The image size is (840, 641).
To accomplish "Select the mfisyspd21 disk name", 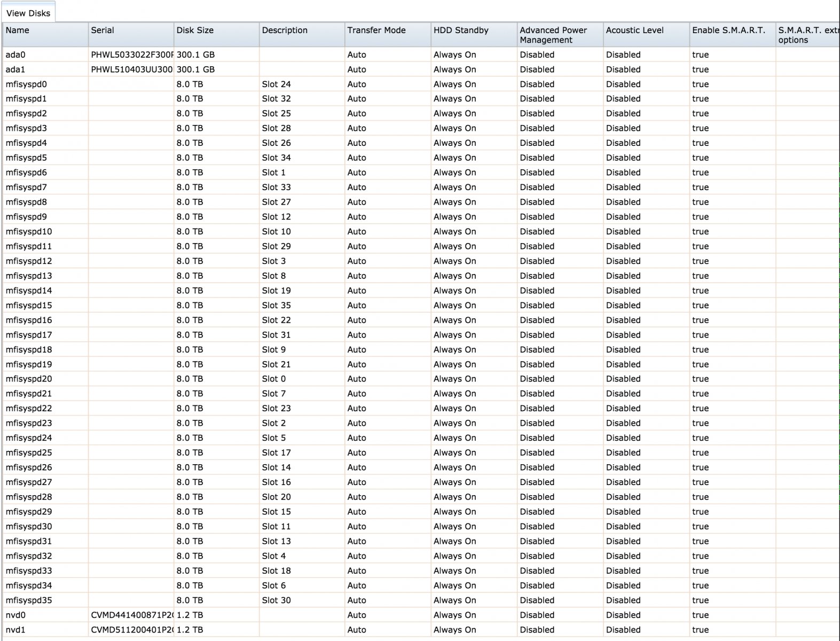I will click(x=29, y=394).
